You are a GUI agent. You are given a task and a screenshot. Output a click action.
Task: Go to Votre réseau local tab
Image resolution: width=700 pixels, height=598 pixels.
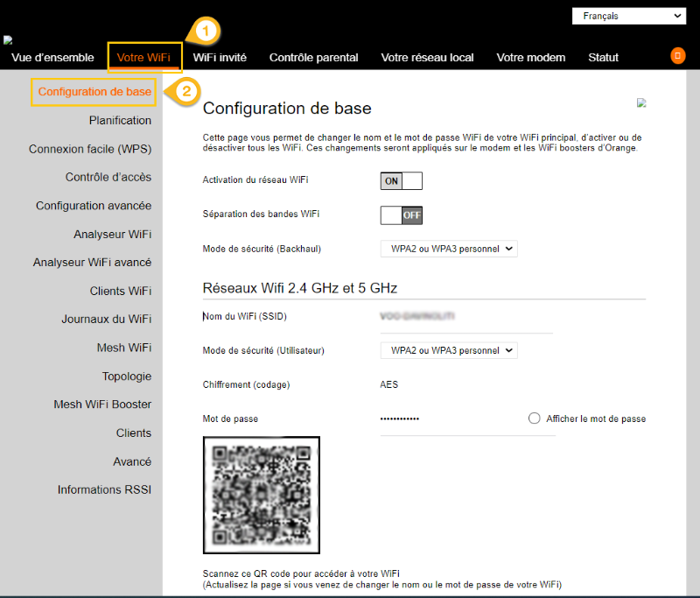click(x=427, y=58)
